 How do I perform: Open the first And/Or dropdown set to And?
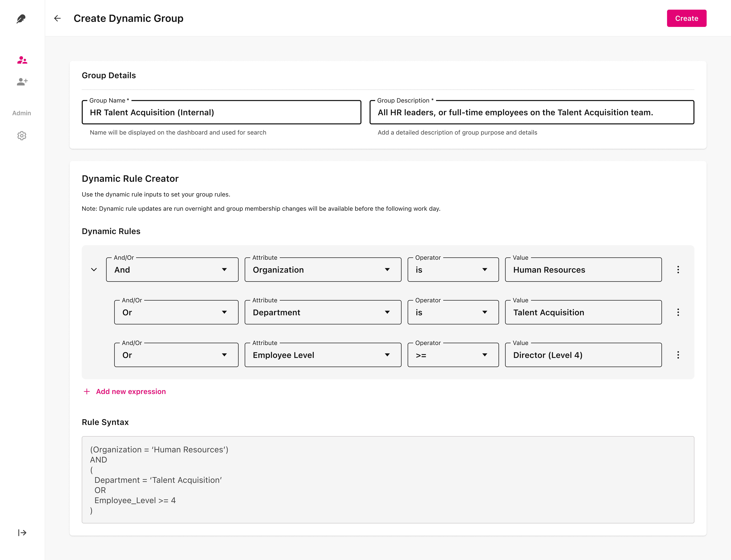pos(172,270)
